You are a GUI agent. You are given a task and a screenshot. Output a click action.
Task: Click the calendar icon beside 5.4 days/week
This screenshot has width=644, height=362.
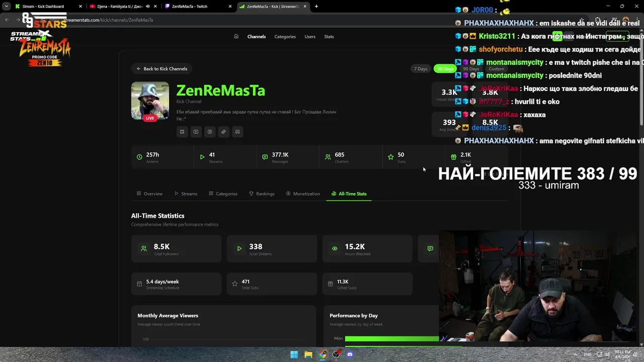tap(139, 284)
